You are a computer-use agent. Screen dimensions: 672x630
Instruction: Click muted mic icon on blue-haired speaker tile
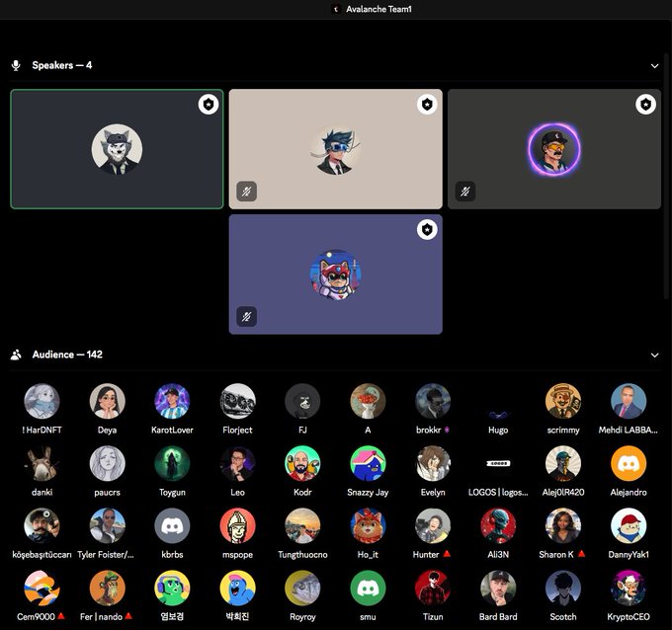247,191
